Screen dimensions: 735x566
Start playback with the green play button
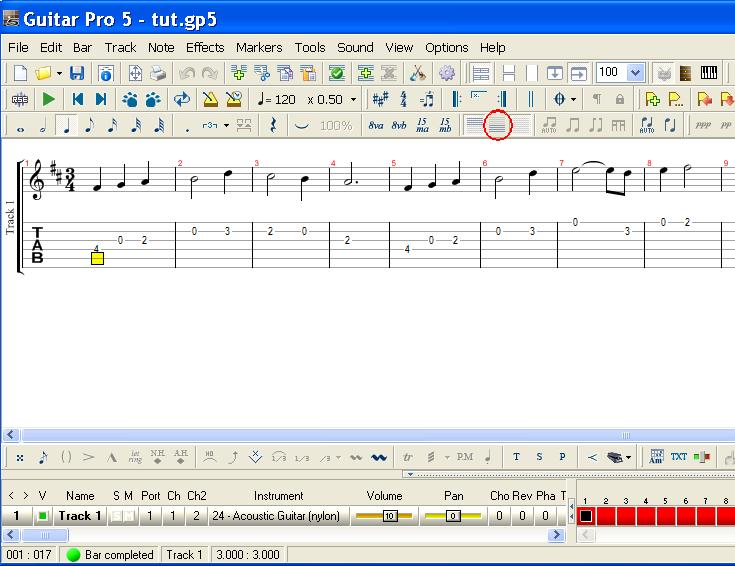[x=48, y=99]
